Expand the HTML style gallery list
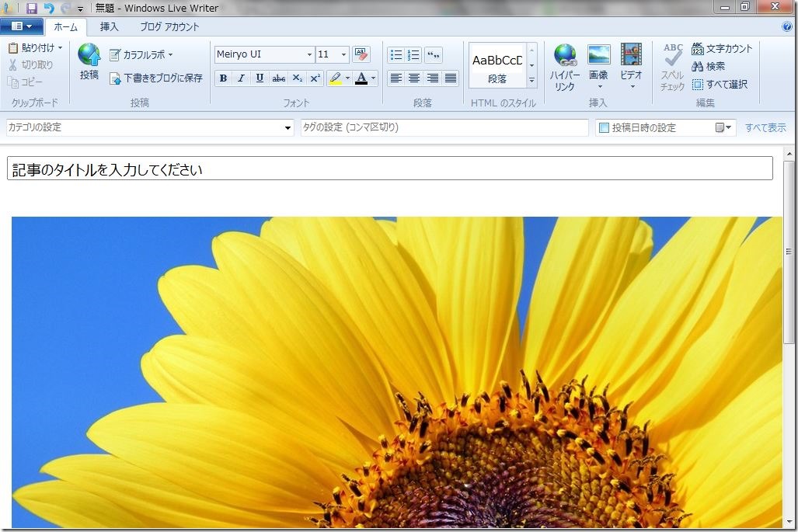 (x=531, y=80)
